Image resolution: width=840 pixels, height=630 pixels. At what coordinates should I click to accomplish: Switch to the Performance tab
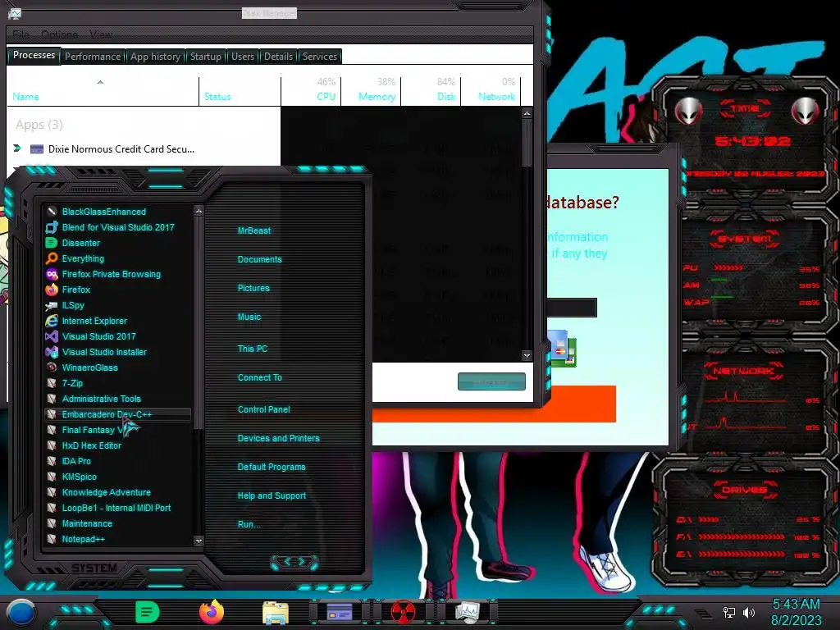[x=93, y=57]
